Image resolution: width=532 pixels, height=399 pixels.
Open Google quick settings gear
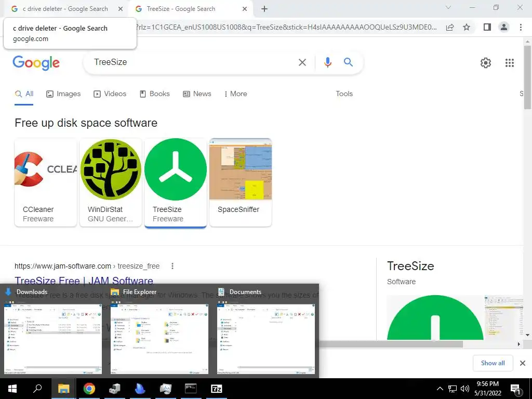(x=486, y=63)
